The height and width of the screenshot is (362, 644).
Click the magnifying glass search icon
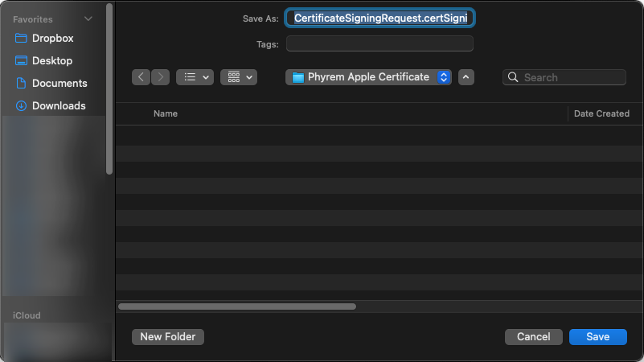513,77
